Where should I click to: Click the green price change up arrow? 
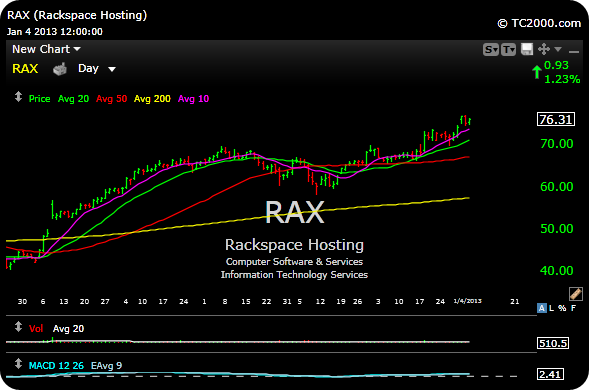coord(537,72)
